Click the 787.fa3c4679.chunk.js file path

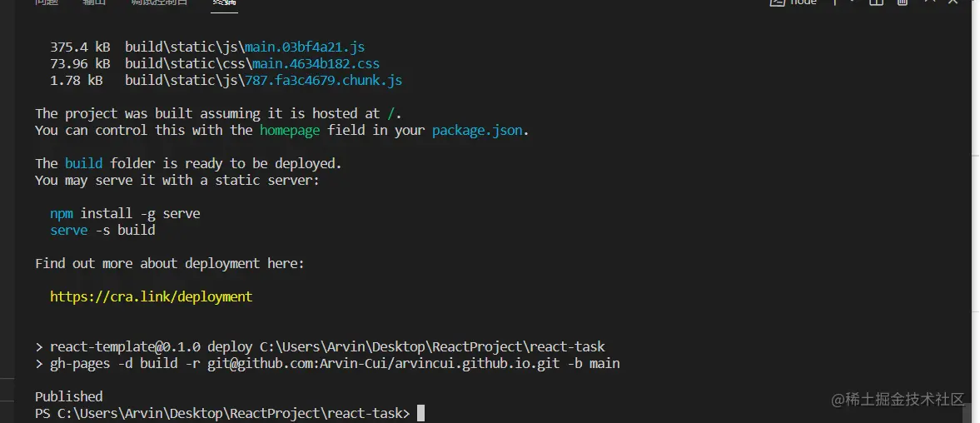point(323,81)
